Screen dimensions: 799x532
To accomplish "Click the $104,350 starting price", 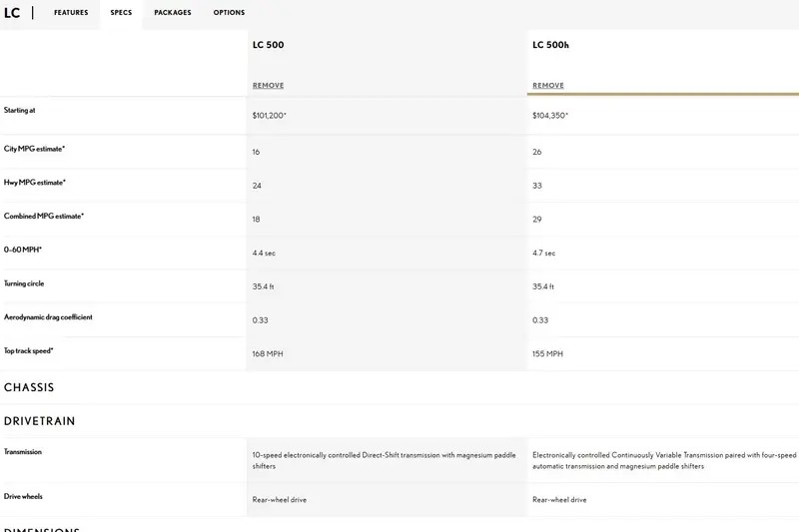I will [550, 116].
